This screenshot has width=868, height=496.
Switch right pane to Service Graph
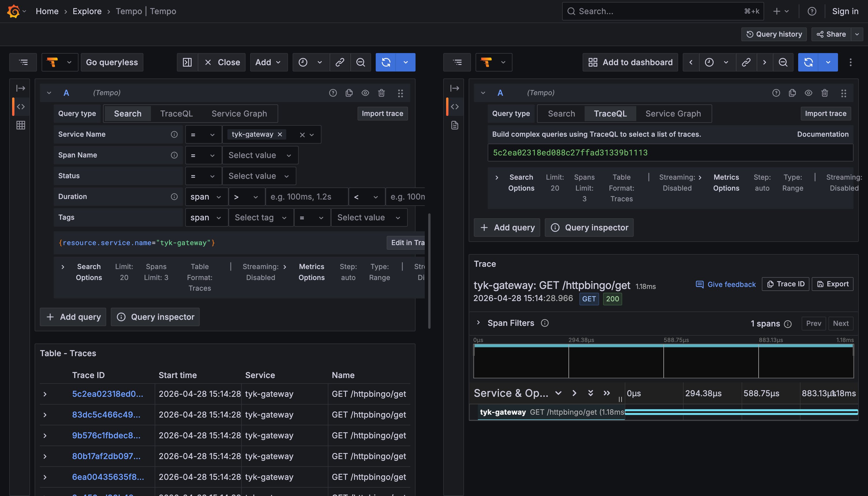point(673,114)
